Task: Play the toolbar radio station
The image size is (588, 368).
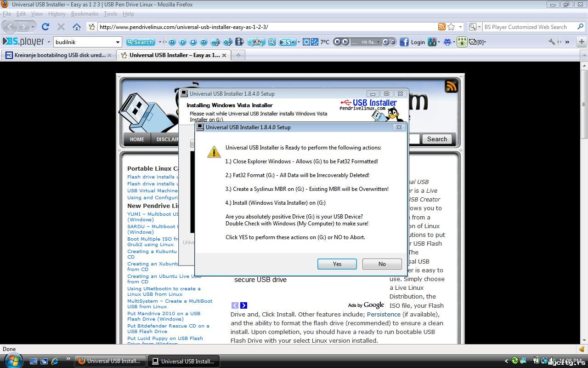Action: 345,42
